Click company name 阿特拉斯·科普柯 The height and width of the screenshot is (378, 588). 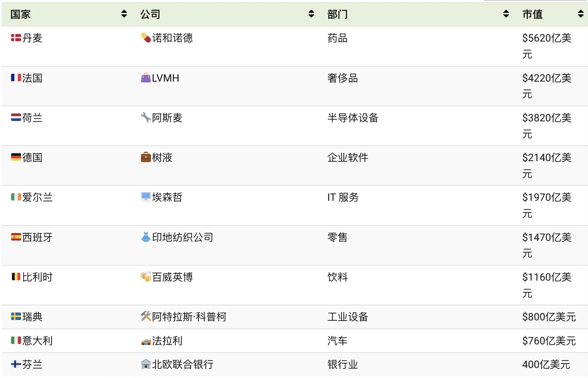click(x=189, y=317)
